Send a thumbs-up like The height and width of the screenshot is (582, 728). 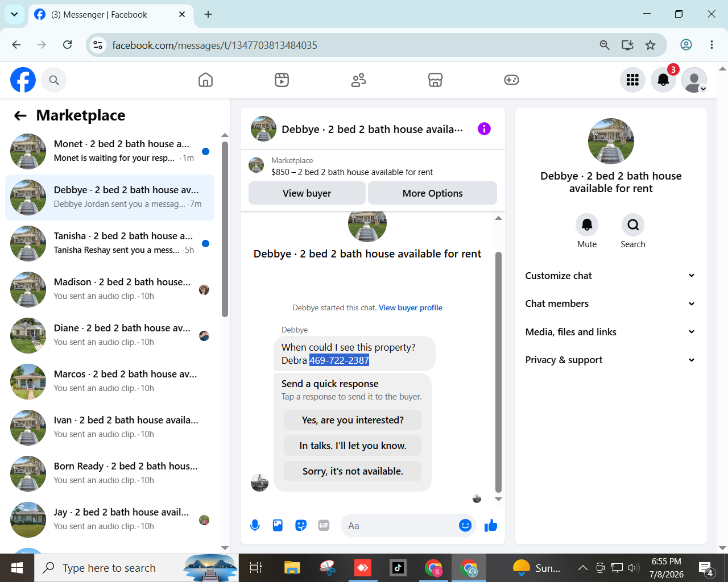click(x=491, y=526)
